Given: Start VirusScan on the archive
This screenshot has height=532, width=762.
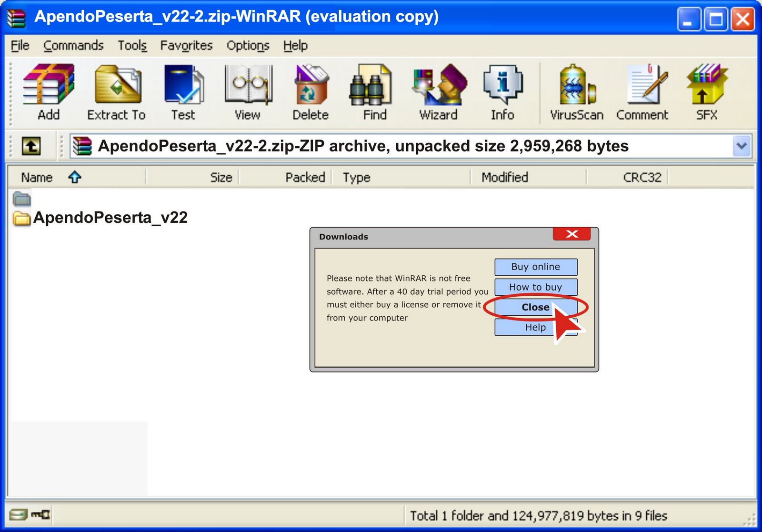Looking at the screenshot, I should coord(577,92).
